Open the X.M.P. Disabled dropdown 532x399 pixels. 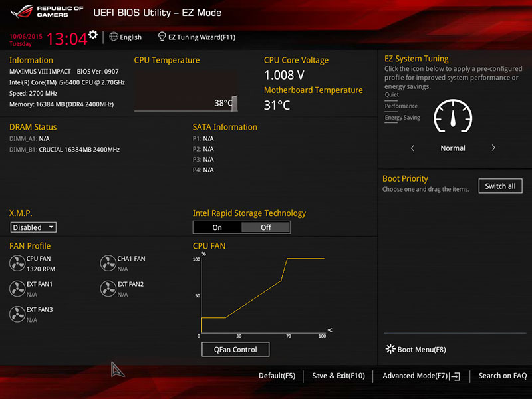33,227
